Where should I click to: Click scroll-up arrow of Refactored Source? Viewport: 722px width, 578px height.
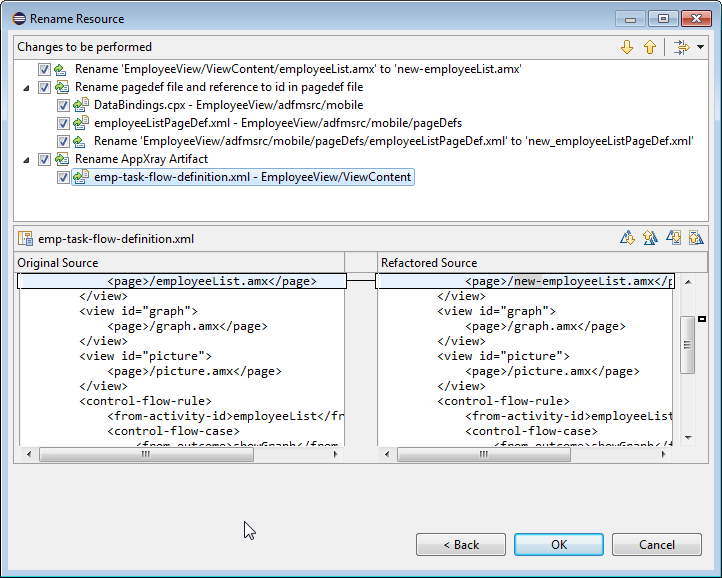688,282
